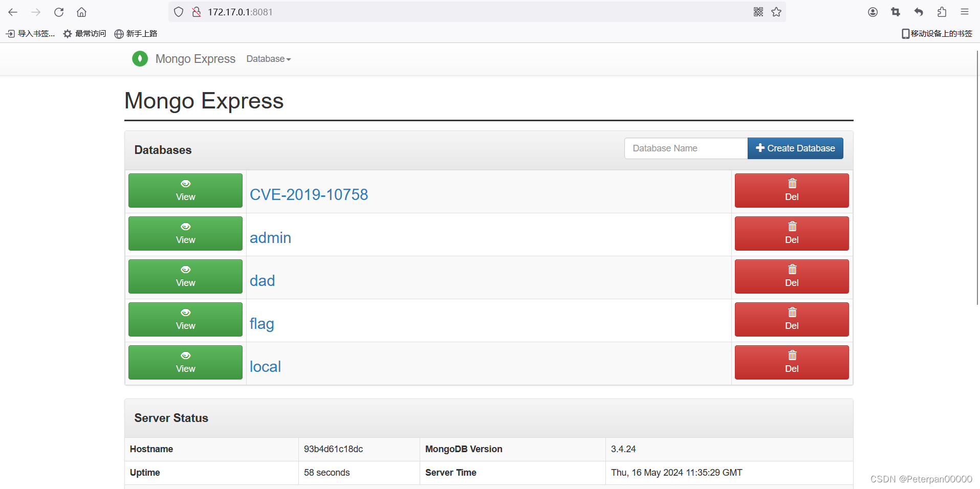Click the browser forward arrow
Image resolution: width=980 pixels, height=489 pixels.
(x=36, y=12)
